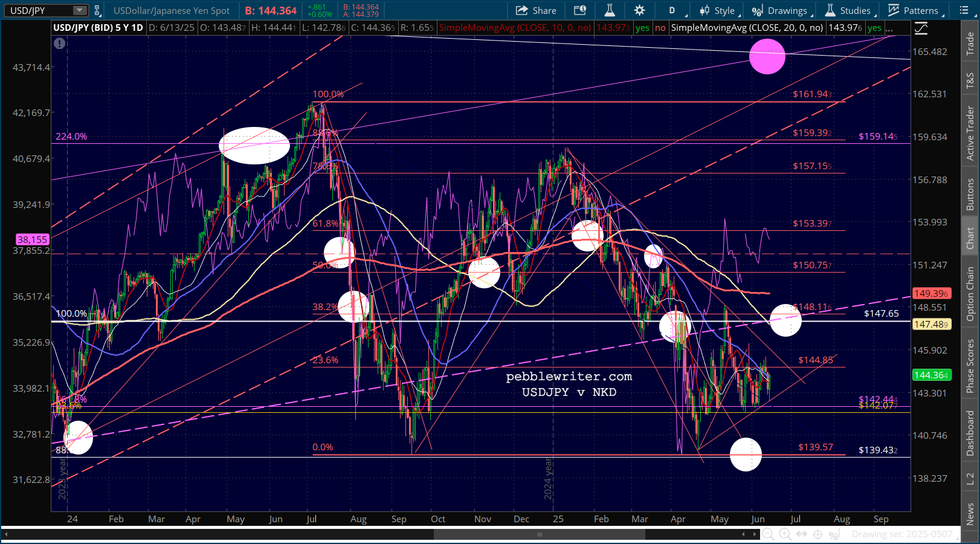
Task: Click the chart info exclamation icon
Action: click(x=59, y=43)
